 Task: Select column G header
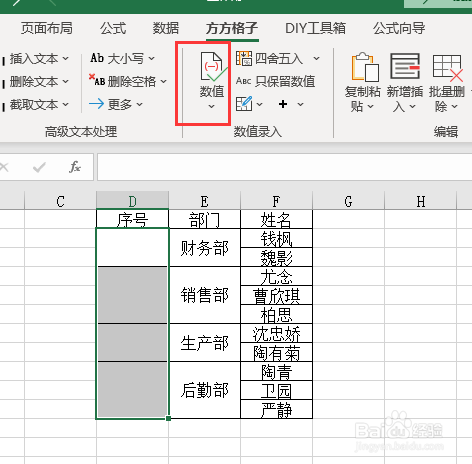[x=348, y=201]
